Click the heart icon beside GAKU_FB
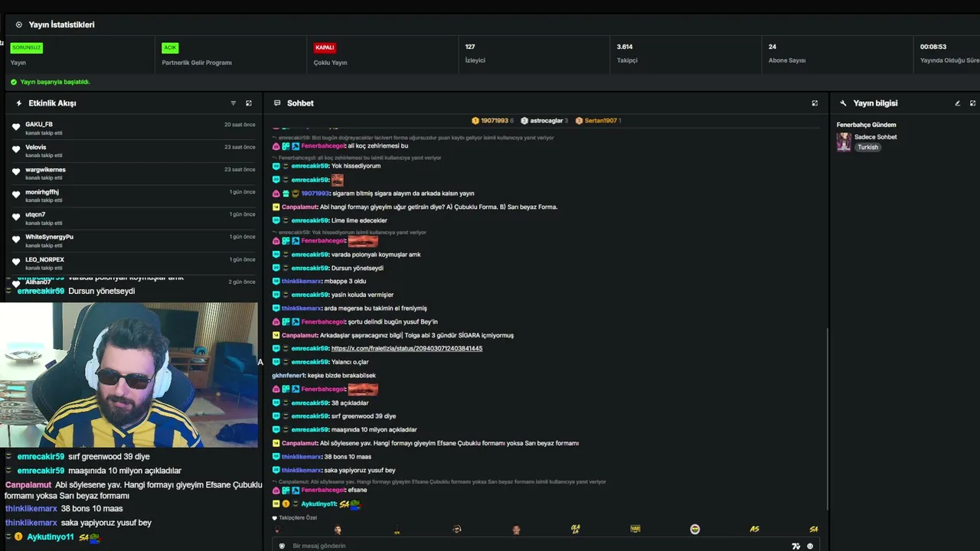 (x=16, y=127)
